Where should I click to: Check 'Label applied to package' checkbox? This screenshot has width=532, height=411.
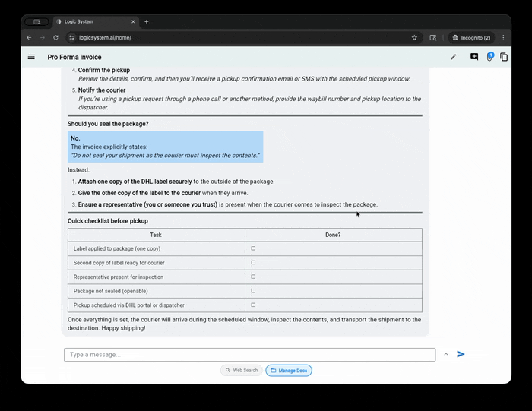253,248
